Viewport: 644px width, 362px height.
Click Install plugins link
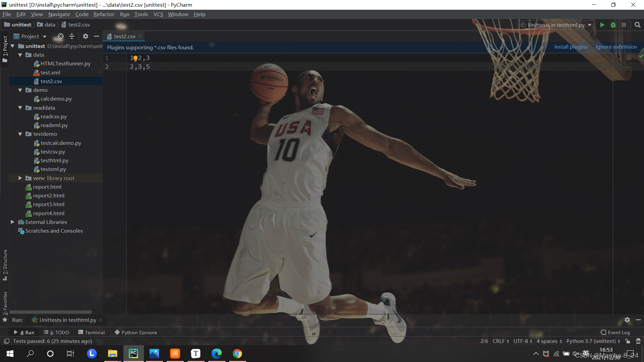click(571, 47)
